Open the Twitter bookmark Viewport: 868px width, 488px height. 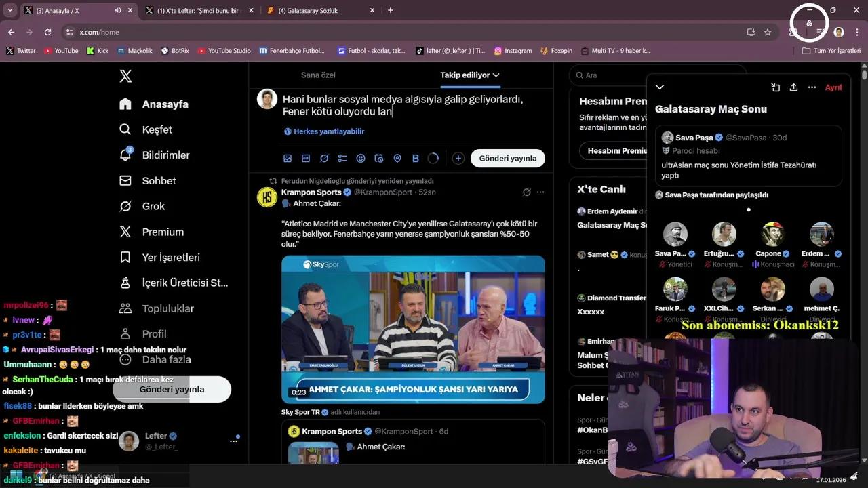tap(21, 51)
